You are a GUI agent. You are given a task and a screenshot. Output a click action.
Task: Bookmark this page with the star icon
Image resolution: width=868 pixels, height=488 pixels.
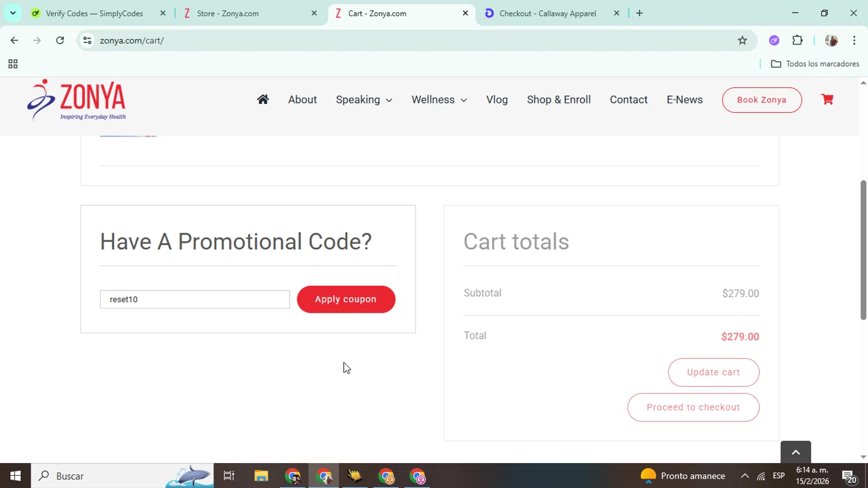click(742, 41)
